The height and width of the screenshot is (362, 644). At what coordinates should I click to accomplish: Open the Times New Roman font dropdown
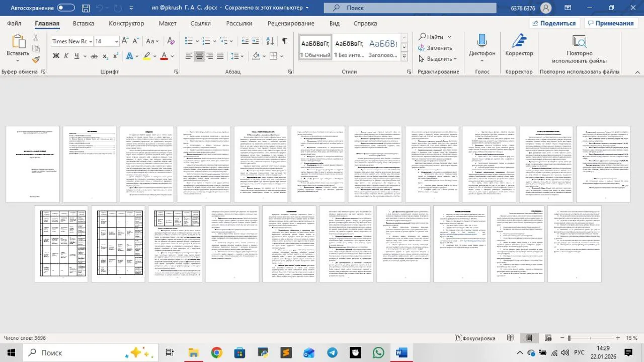tap(72, 41)
